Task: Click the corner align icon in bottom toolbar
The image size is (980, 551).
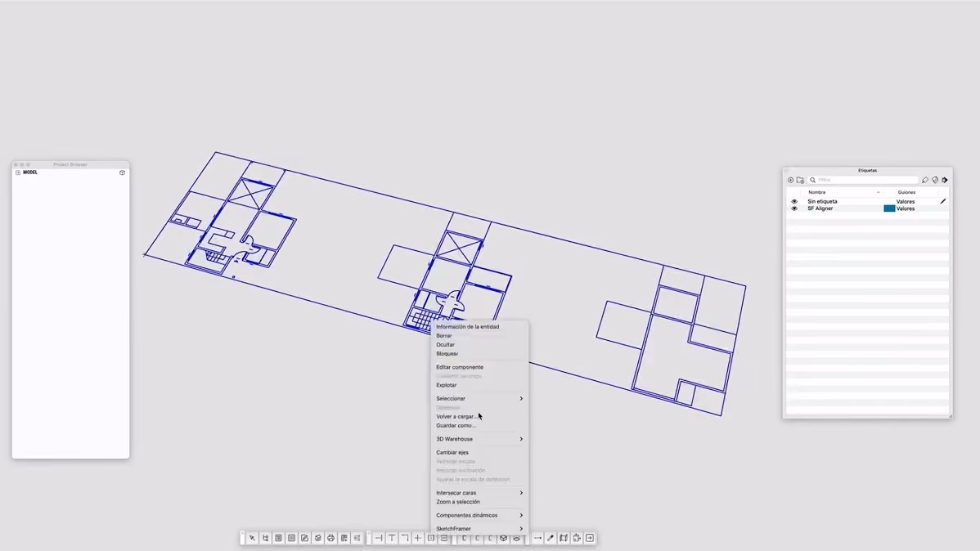Action: (405, 538)
